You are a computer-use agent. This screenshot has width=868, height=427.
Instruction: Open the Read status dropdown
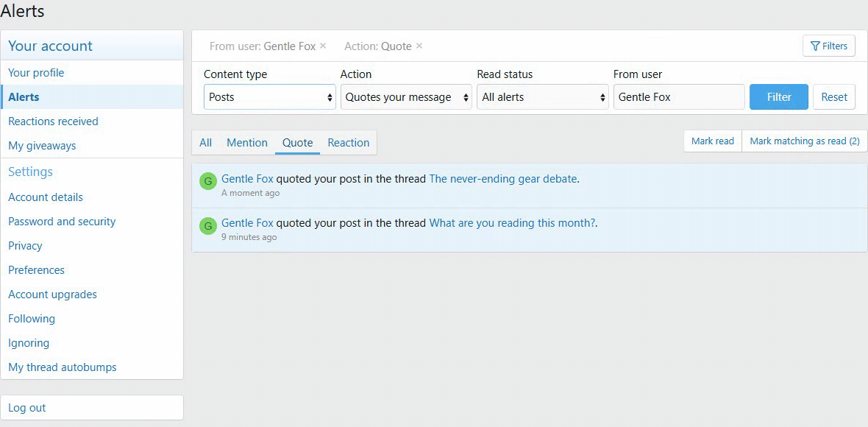click(543, 97)
